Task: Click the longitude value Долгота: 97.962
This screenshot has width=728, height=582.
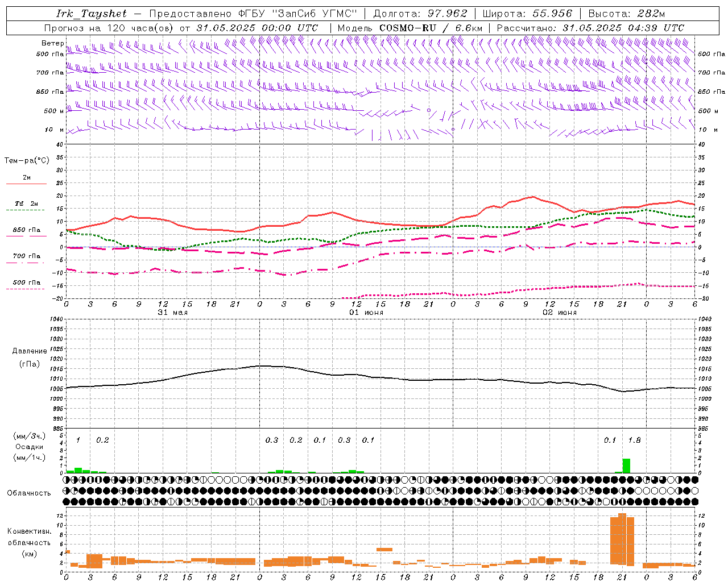Action: pos(420,14)
